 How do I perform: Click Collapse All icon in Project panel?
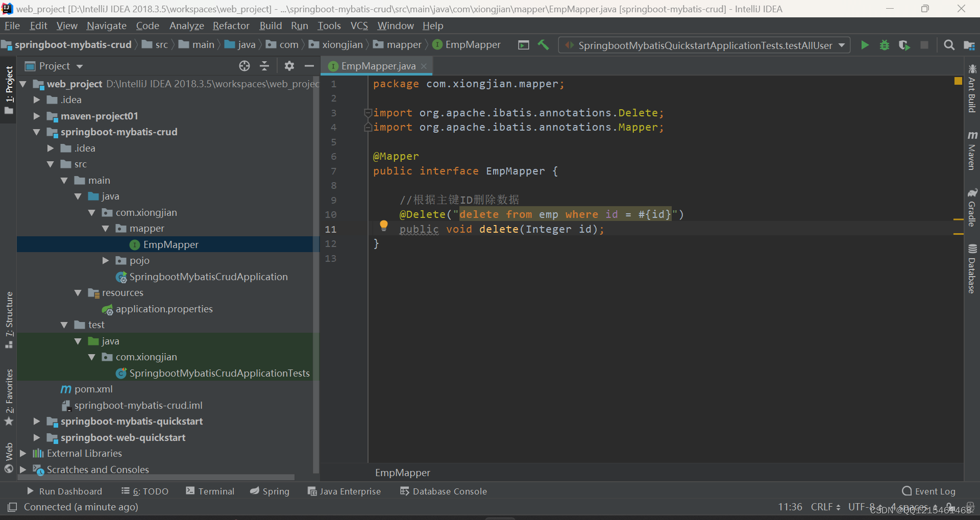[x=264, y=66]
